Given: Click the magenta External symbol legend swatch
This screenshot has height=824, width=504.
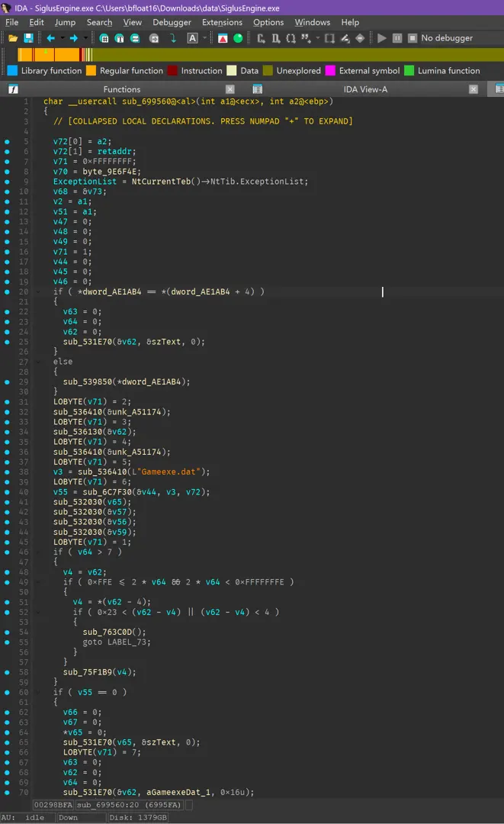Looking at the screenshot, I should pyautogui.click(x=330, y=71).
